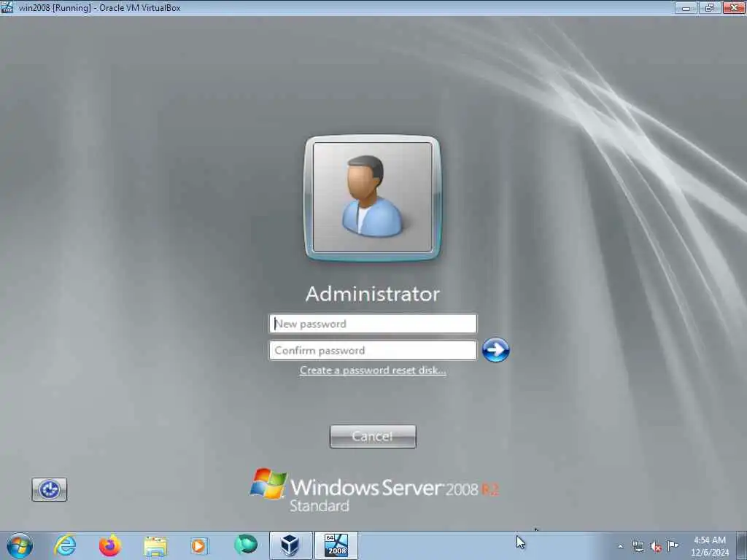Click the Administrator user name label
747x560 pixels.
373,294
